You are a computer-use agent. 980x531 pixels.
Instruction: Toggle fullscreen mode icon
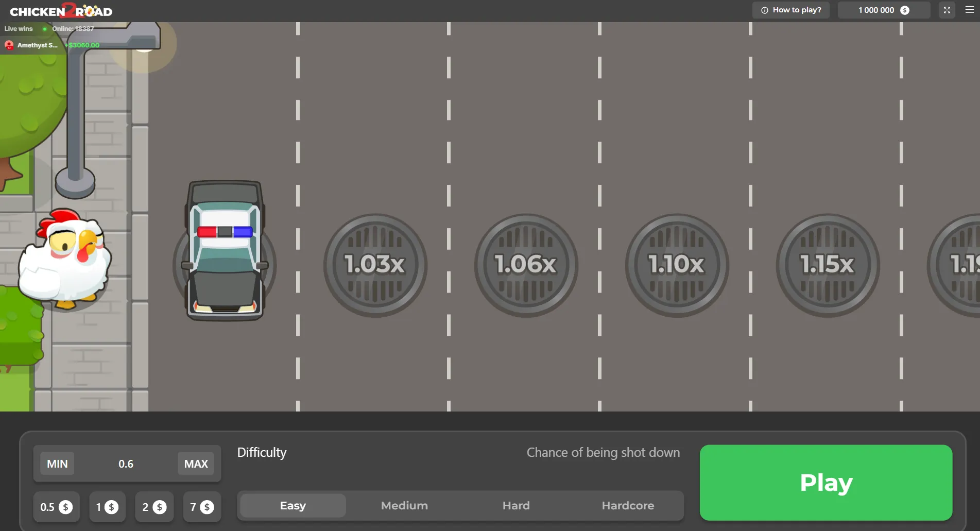[x=947, y=10]
